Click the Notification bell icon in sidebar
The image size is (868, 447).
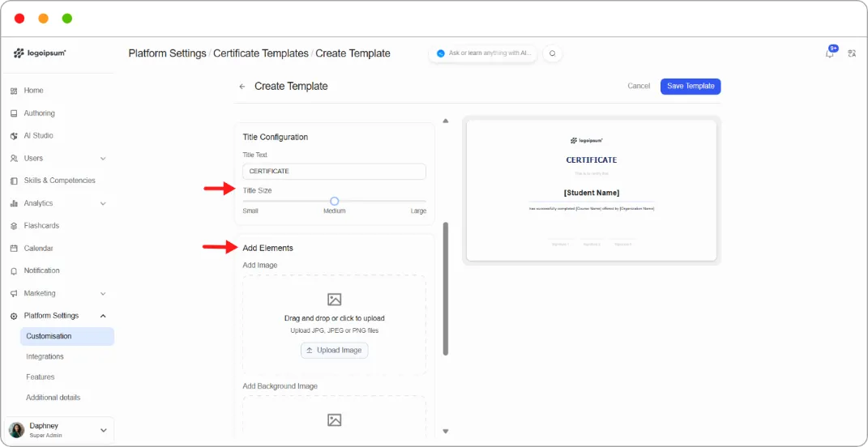click(14, 271)
